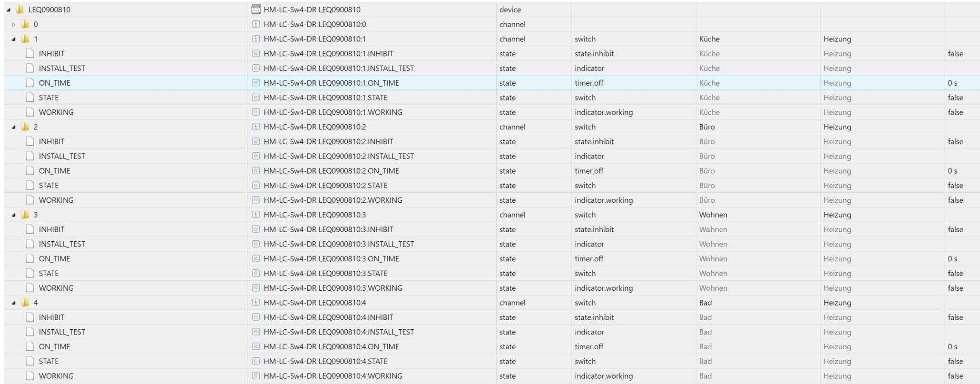Collapse channel folder 3
980x384 pixels.
click(x=14, y=215)
